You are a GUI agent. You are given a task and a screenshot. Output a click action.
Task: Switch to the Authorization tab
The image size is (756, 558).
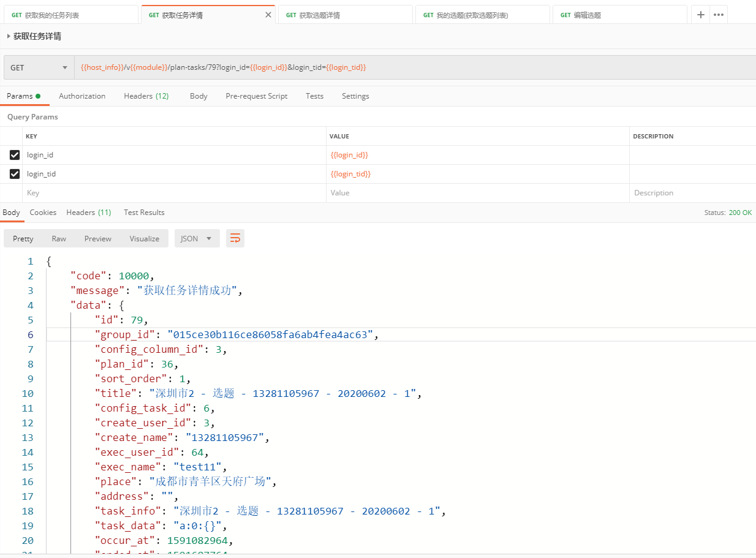[82, 96]
